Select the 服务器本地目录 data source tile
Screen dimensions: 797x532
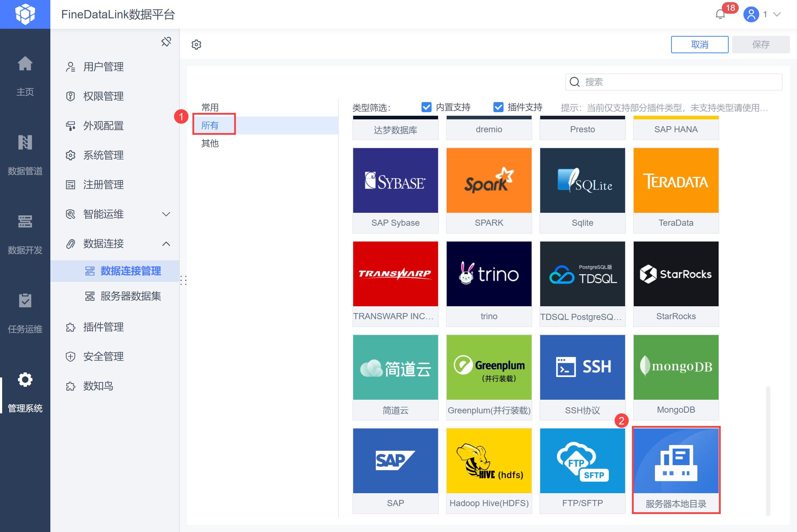click(x=676, y=469)
